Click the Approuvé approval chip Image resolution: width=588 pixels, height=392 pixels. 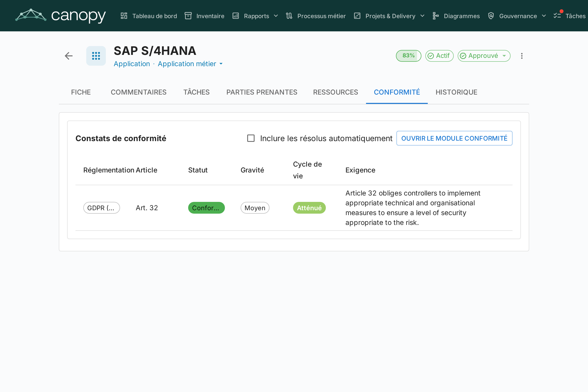484,56
